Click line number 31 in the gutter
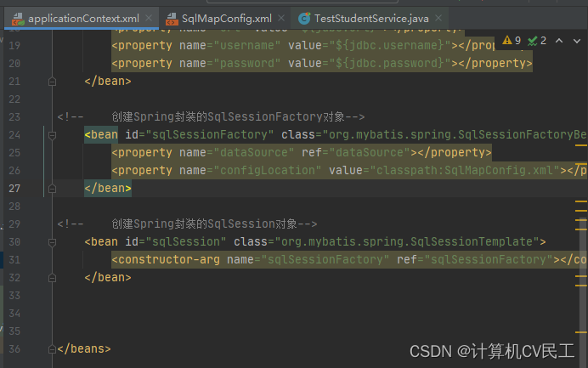 14,260
